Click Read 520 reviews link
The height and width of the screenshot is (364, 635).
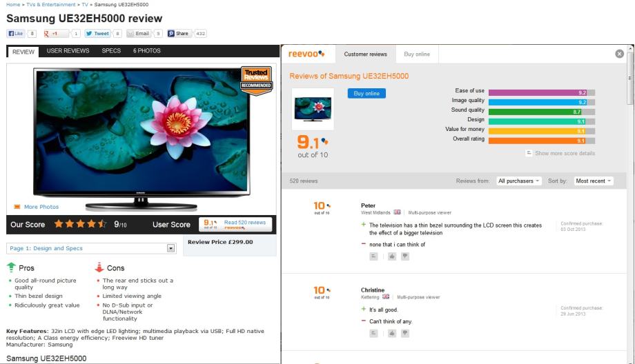point(244,223)
